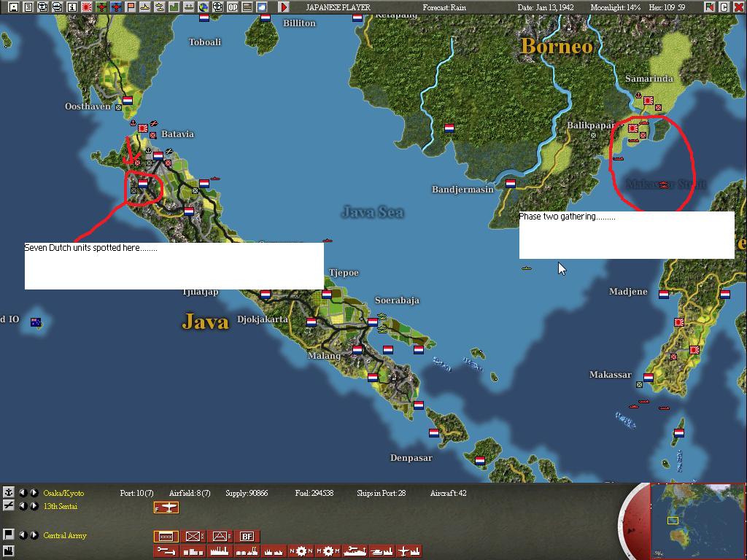Click the green and red flag icon

(710, 7)
